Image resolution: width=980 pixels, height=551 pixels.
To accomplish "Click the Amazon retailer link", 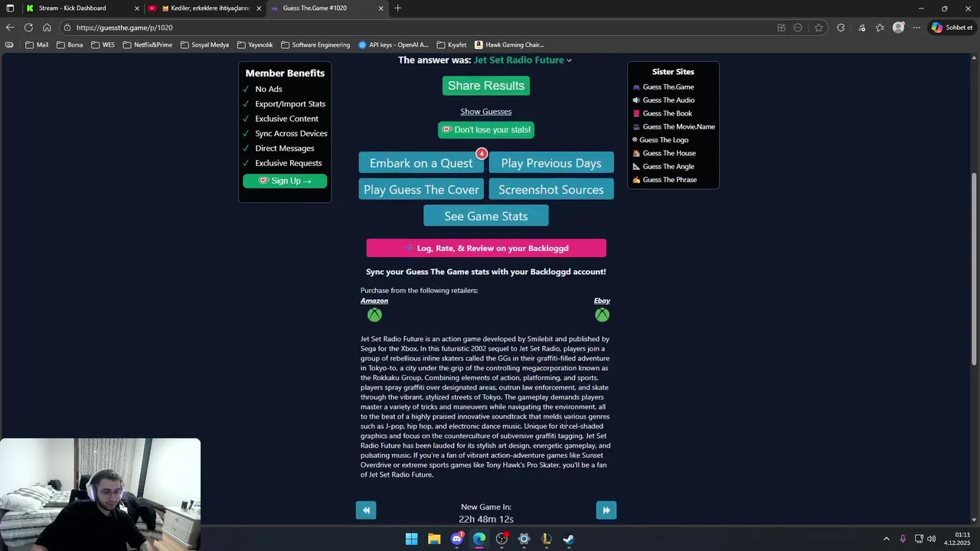I will (x=374, y=301).
